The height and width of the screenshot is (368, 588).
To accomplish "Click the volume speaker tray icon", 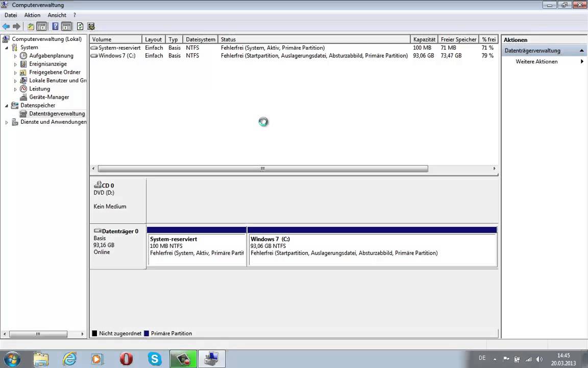I will 539,359.
